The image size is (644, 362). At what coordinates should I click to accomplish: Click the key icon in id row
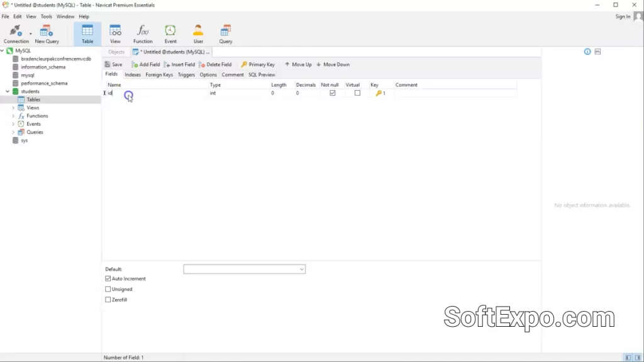pyautogui.click(x=379, y=93)
